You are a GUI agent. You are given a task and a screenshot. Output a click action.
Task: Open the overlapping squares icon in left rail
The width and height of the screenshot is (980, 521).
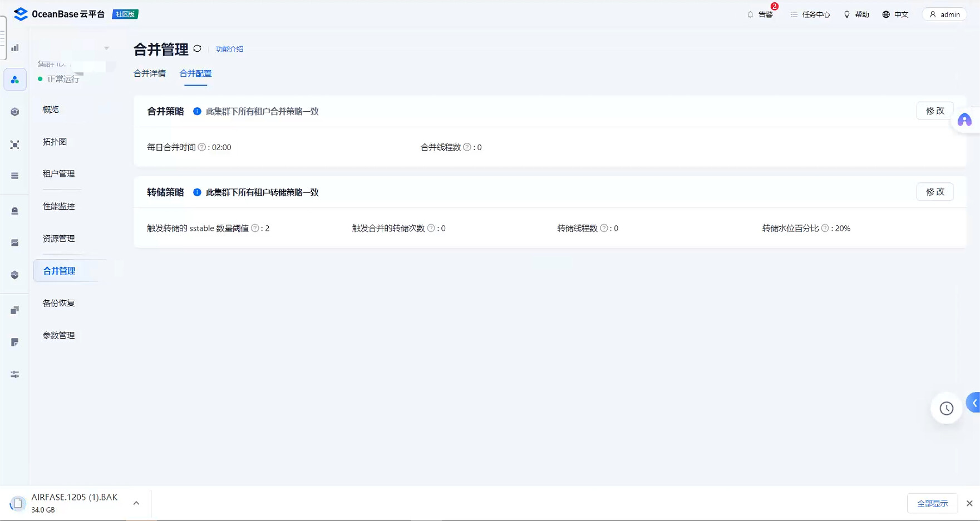point(15,310)
